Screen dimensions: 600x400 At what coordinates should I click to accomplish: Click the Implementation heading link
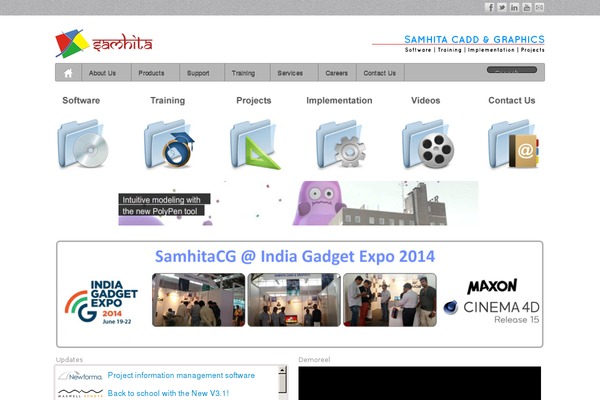click(x=339, y=101)
